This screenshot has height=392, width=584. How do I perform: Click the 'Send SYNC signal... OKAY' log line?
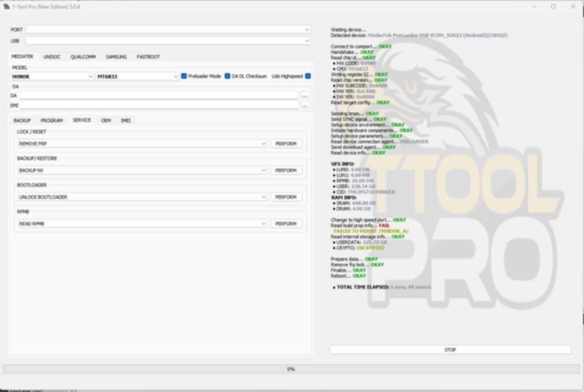[359, 119]
